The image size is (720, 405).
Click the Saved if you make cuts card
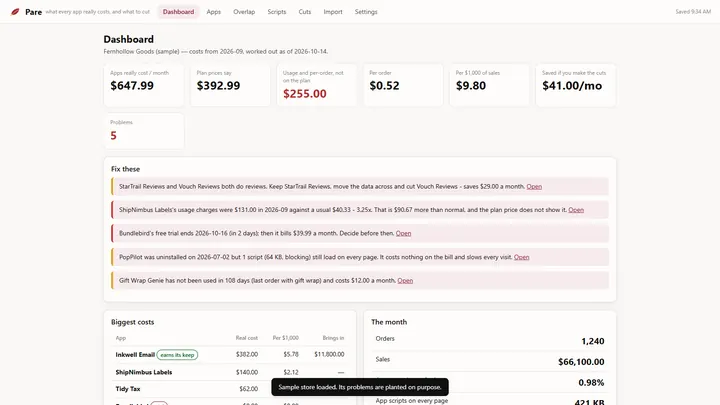pyautogui.click(x=576, y=85)
